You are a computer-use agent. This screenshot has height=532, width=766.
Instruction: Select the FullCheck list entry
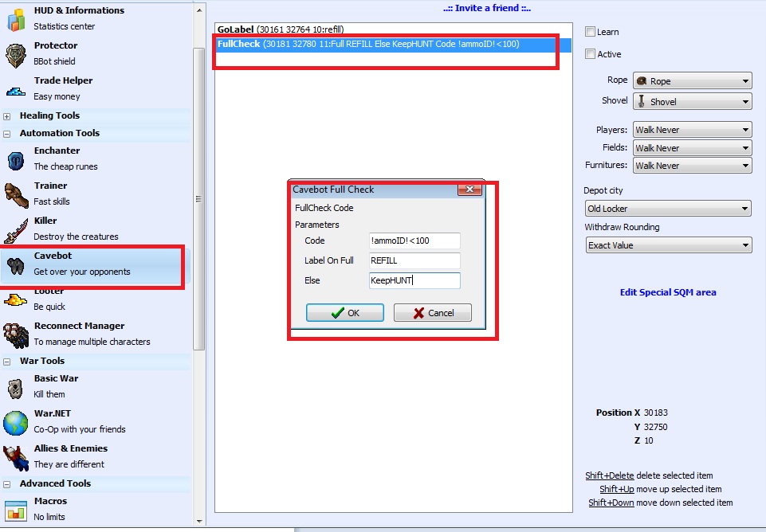[368, 44]
